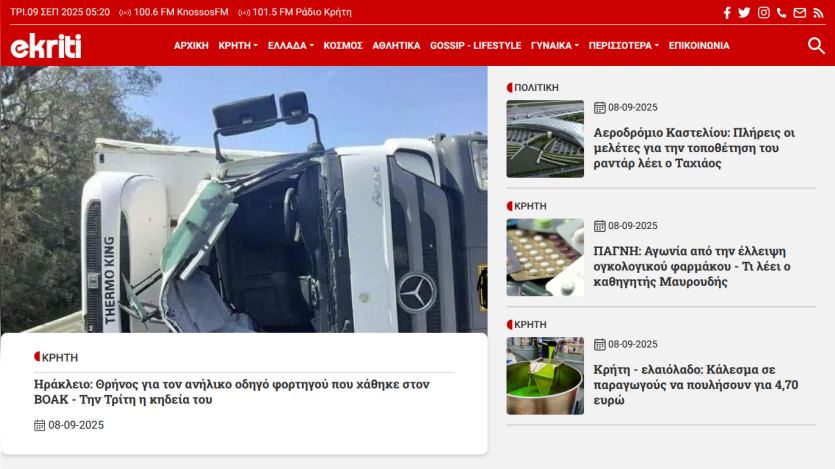835x469 pixels.
Task: Expand the ΓΥΝΑΙΚΑ dropdown menu
Action: [554, 46]
